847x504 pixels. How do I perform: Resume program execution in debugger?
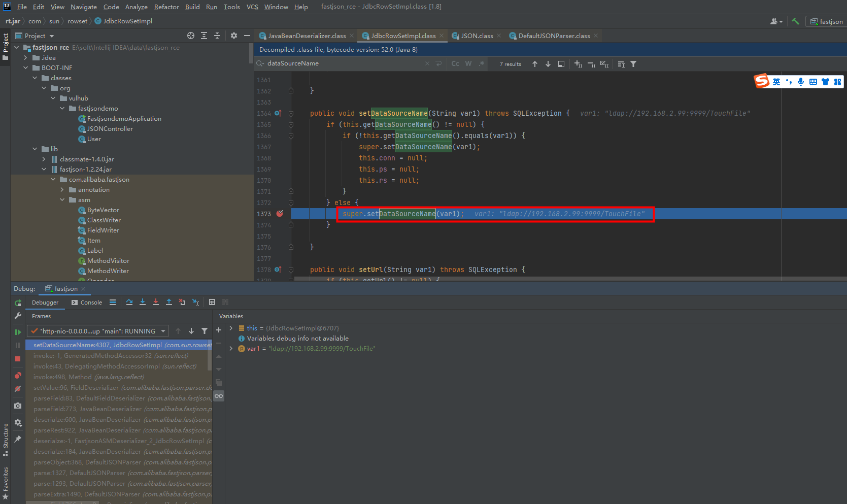tap(18, 332)
